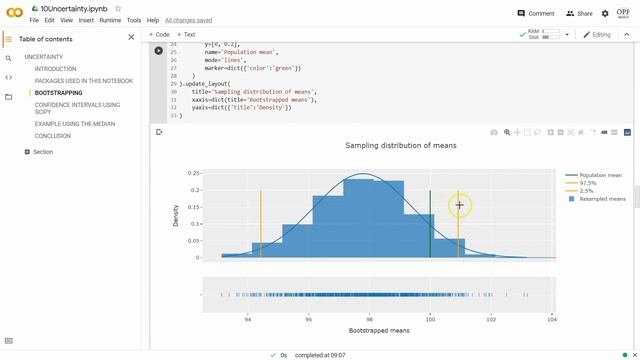Select the plot Zoom tool
The width and height of the screenshot is (640, 360).
[507, 132]
